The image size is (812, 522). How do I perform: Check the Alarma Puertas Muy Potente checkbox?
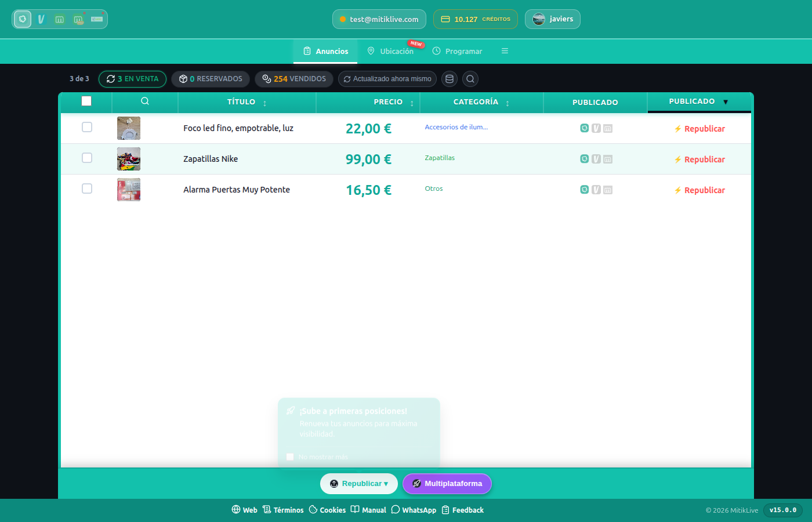pyautogui.click(x=87, y=188)
